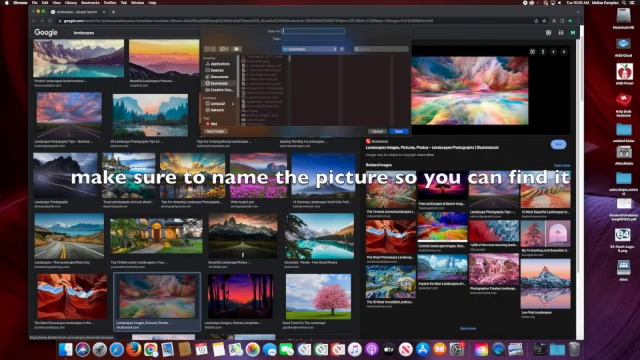Open Google settings gear icon
This screenshot has width=640, height=360.
549,33
